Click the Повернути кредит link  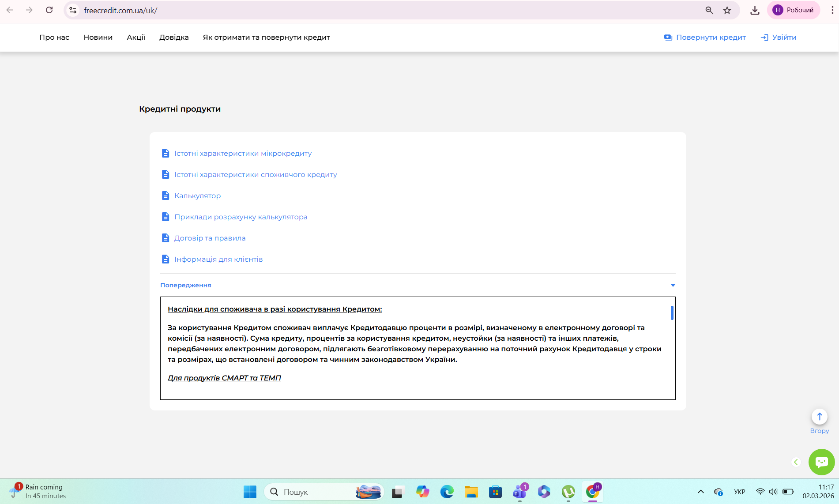pos(705,38)
